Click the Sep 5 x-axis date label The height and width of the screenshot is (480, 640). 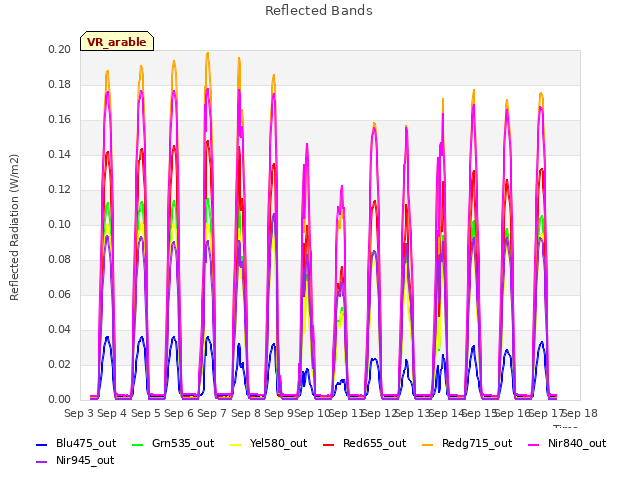[x=146, y=414]
